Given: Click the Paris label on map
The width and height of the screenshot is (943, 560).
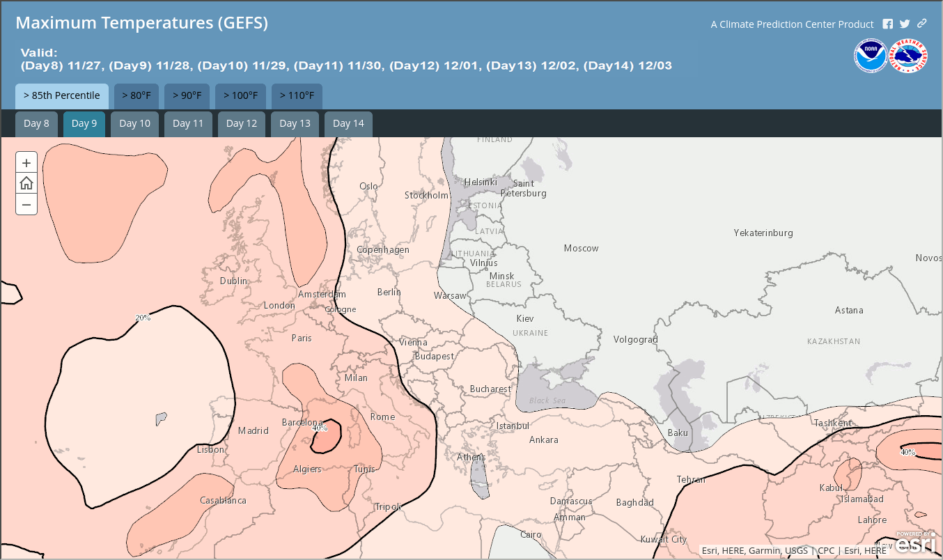Looking at the screenshot, I should (302, 338).
